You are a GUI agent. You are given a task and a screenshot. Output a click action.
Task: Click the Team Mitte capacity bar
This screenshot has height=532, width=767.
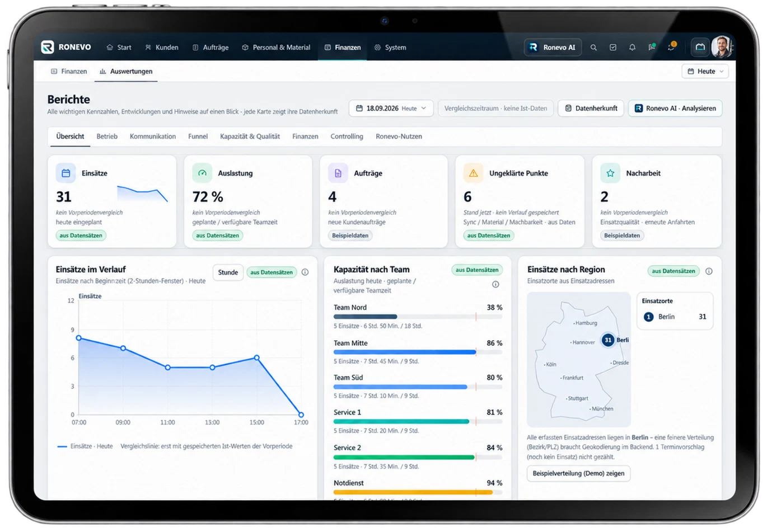[418, 352]
